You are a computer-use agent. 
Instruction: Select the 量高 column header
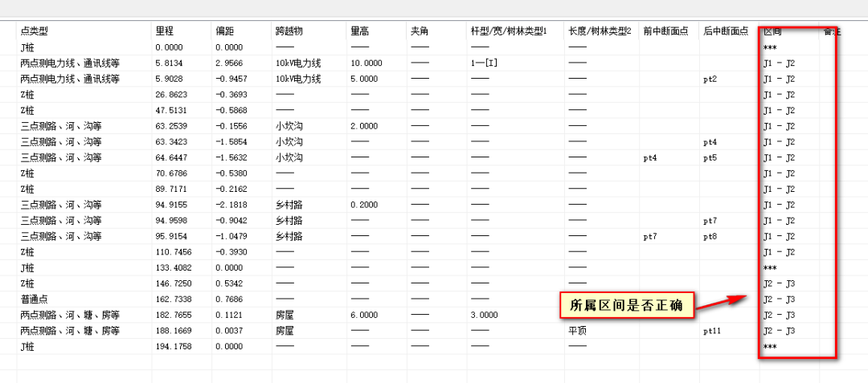point(360,31)
